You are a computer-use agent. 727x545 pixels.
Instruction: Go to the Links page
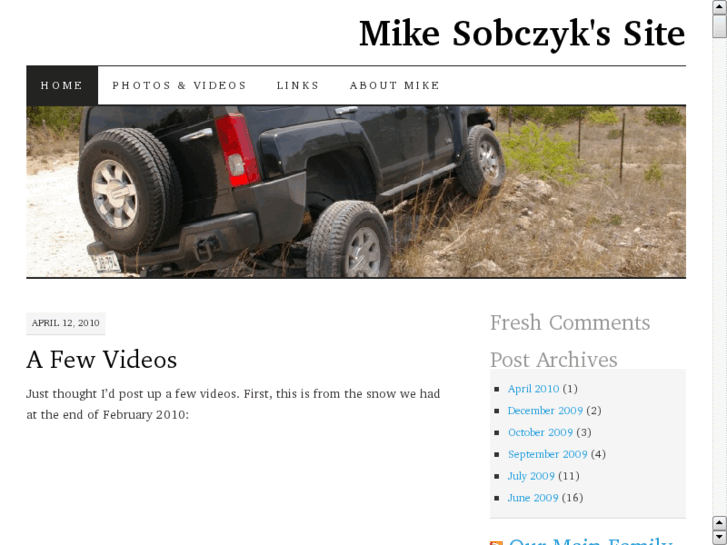298,85
